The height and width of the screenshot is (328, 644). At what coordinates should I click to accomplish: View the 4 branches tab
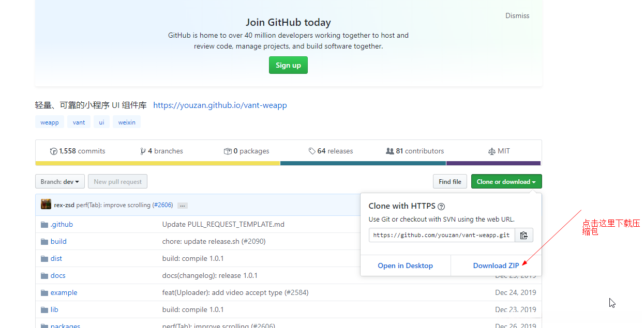tap(161, 151)
